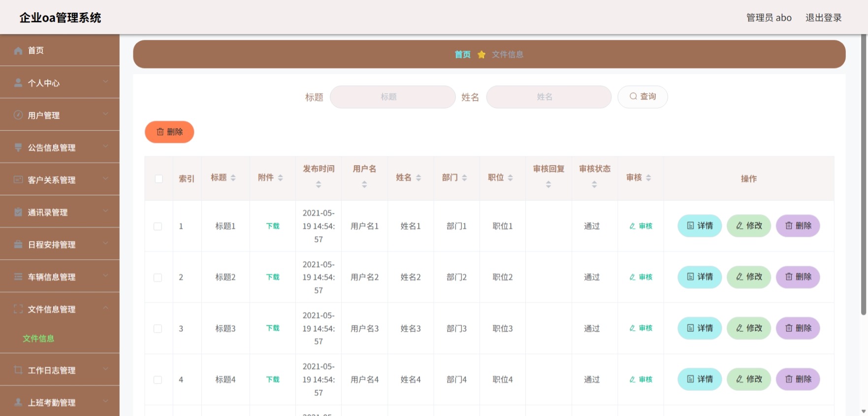Image resolution: width=868 pixels, height=416 pixels.
Task: Select the checkbox for row 标题2
Action: (158, 277)
